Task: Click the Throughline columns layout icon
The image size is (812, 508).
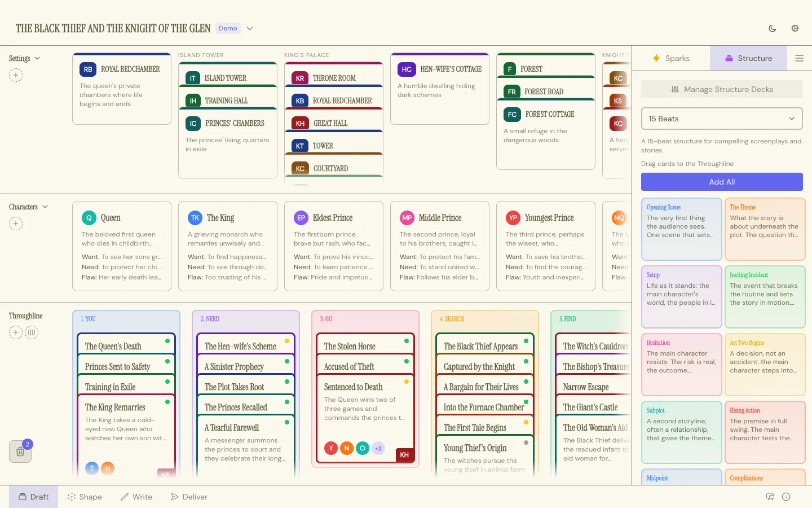Action: click(32, 332)
